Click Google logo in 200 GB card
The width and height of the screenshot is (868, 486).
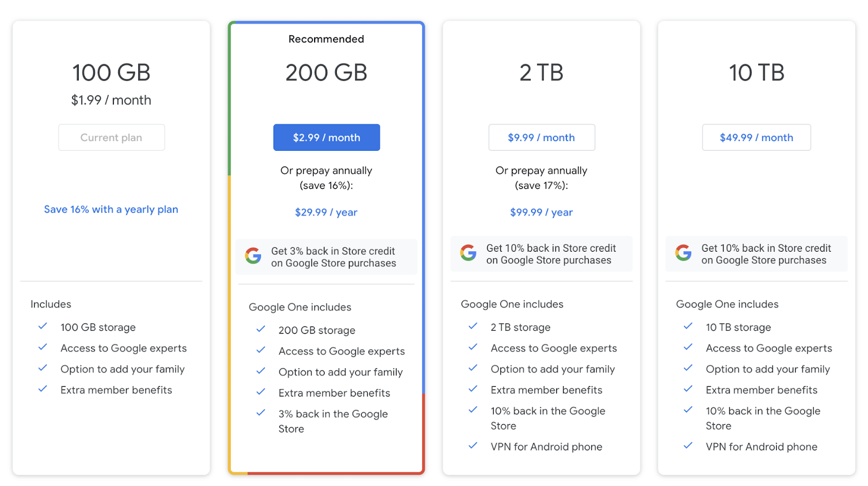[x=253, y=255]
